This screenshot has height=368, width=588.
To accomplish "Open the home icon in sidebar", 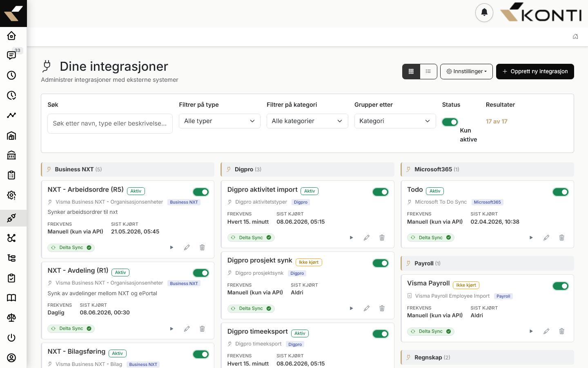I will point(11,36).
